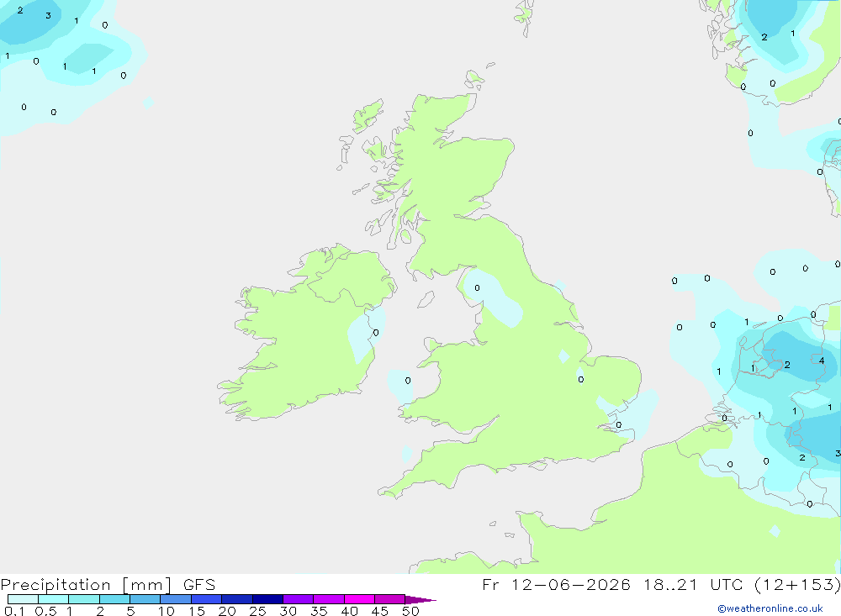Click the 'GFS' model label
Viewport: 841px width, 616px height.
point(199,585)
